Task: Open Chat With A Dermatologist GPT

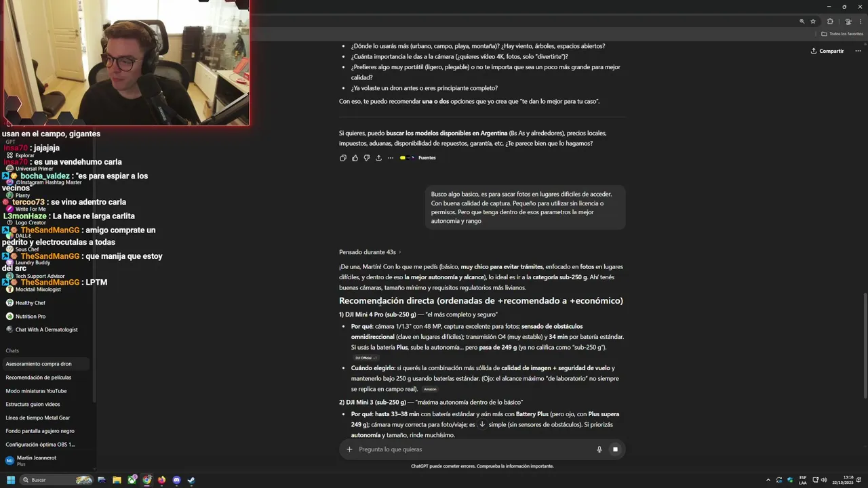Action: (x=45, y=329)
